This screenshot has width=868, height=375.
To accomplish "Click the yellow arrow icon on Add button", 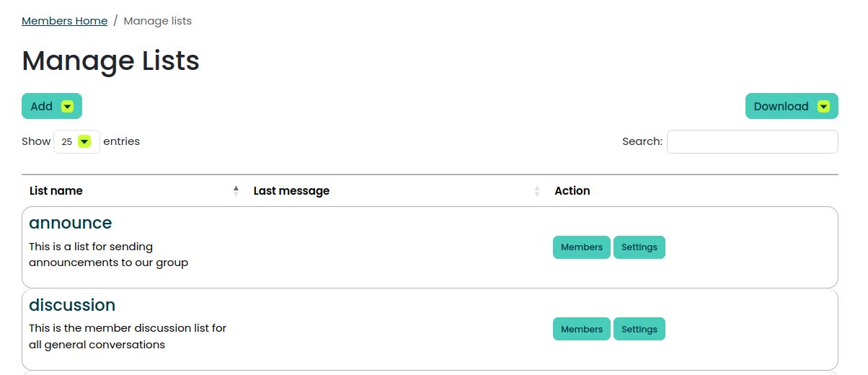I will click(67, 107).
